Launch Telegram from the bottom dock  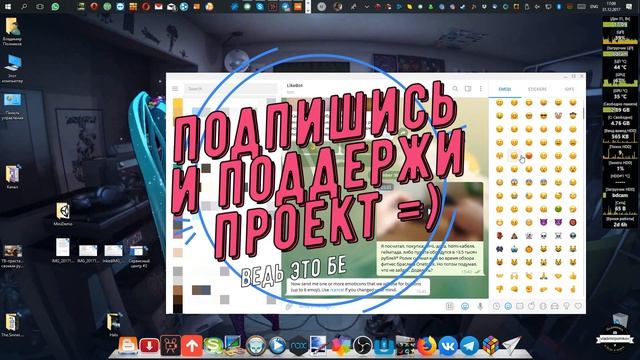[x=469, y=345]
